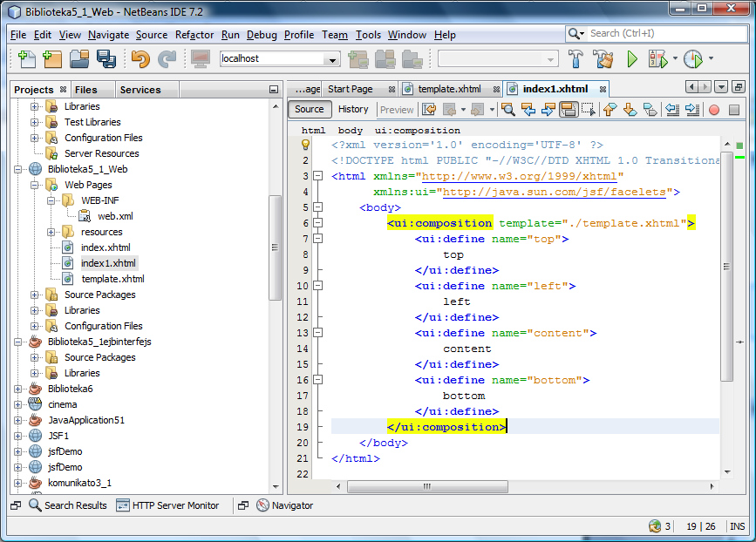The image size is (756, 542).
Task: Click the Open Project icon
Action: (x=79, y=58)
